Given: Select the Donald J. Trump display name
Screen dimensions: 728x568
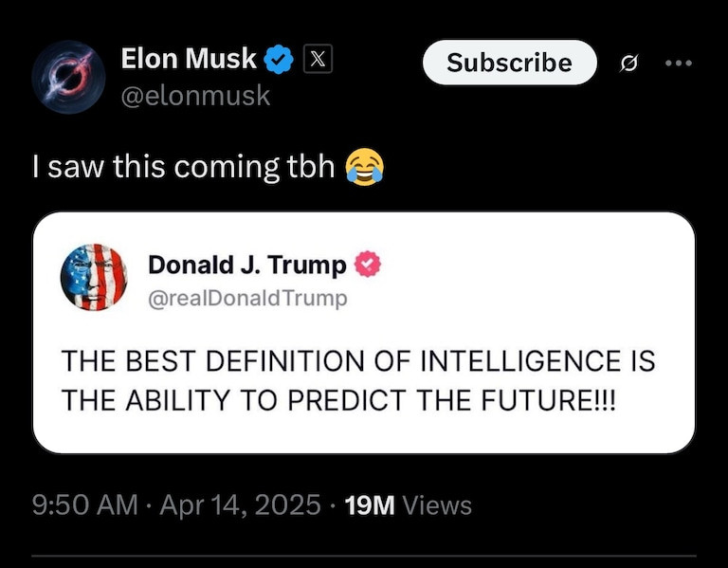Looking at the screenshot, I should 246,266.
